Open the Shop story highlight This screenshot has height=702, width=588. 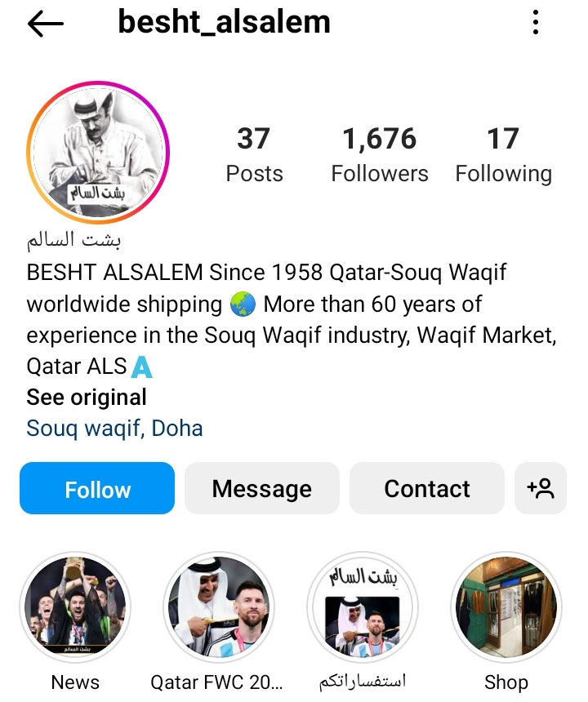(506, 607)
